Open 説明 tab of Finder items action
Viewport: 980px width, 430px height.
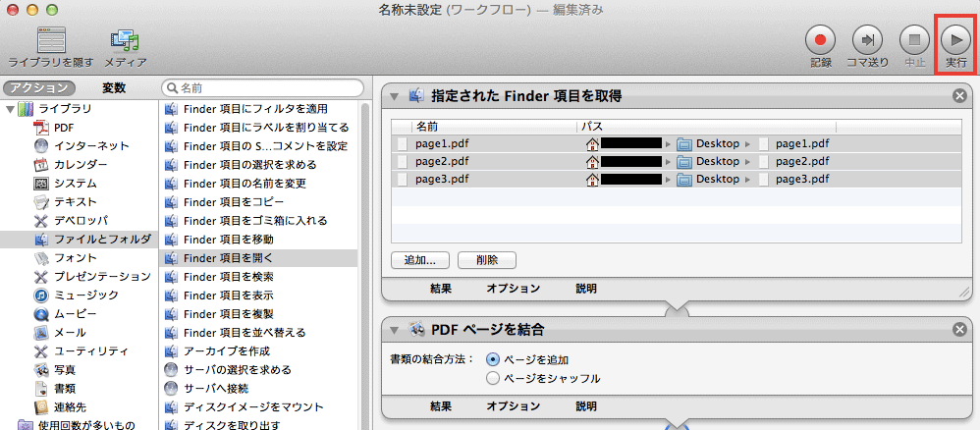[586, 289]
